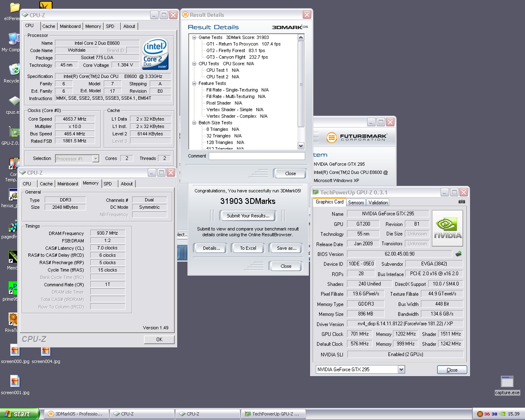Viewport: 525px width, 420px height.
Task: Click Intel Core 2 Duo logo in CPU-Z
Action: [155, 55]
